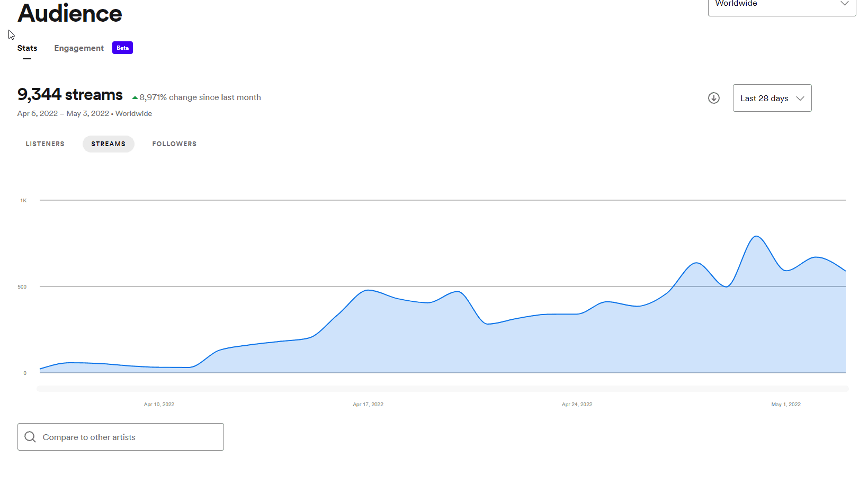Click the magnifier icon in compare field
The width and height of the screenshot is (868, 484).
click(x=30, y=437)
